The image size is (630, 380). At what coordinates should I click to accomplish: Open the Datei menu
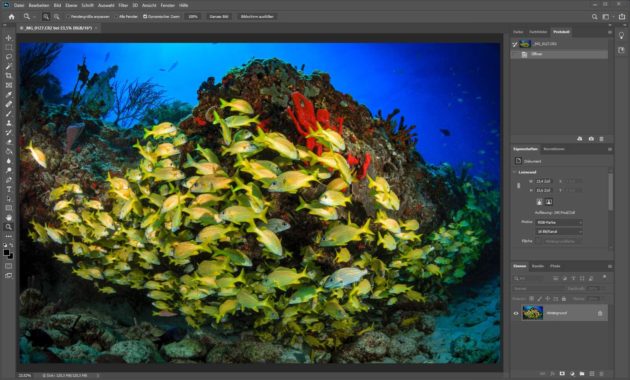(x=19, y=5)
